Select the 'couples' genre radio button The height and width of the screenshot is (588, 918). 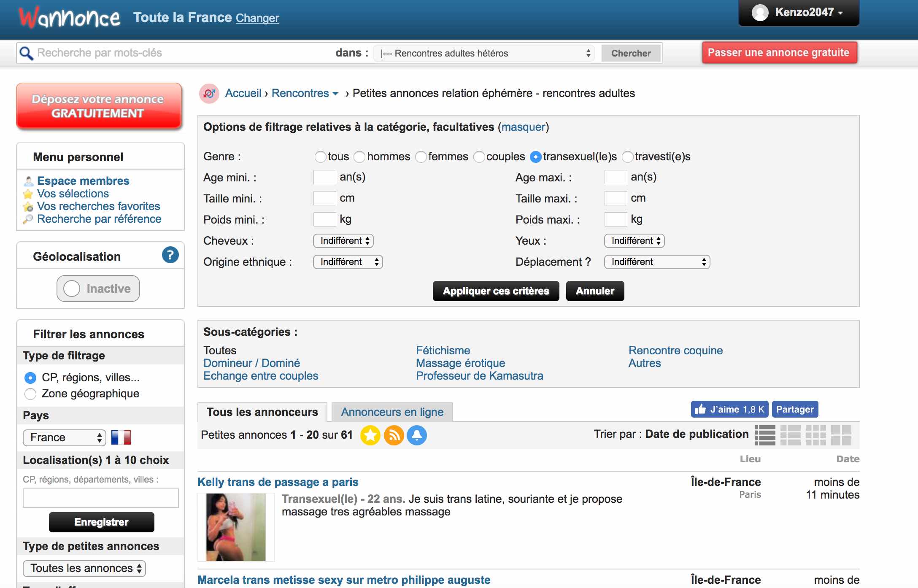click(x=479, y=157)
